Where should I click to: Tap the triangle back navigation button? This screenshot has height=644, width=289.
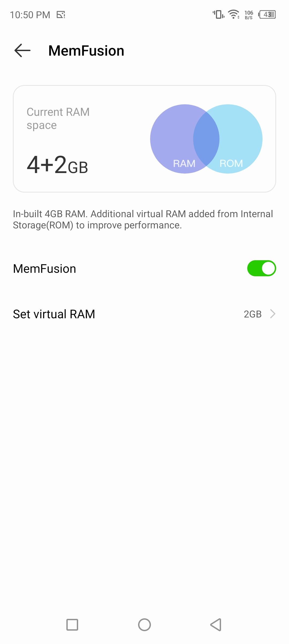(x=216, y=625)
